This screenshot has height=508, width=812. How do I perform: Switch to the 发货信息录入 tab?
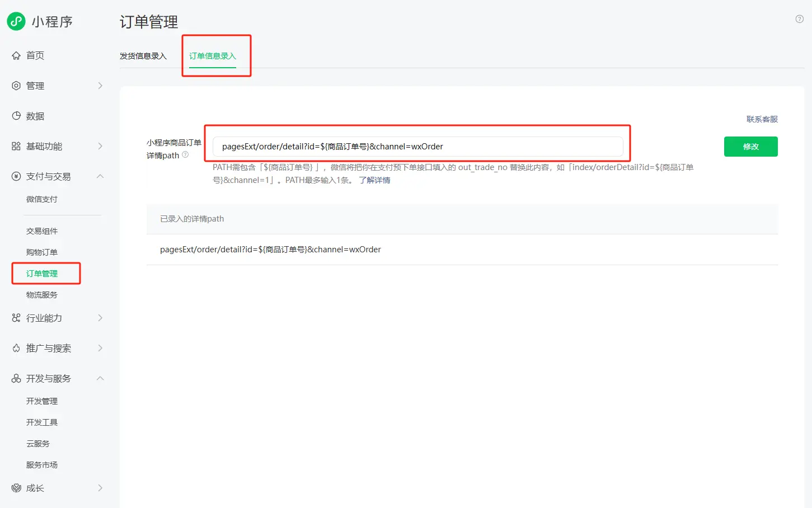[143, 56]
